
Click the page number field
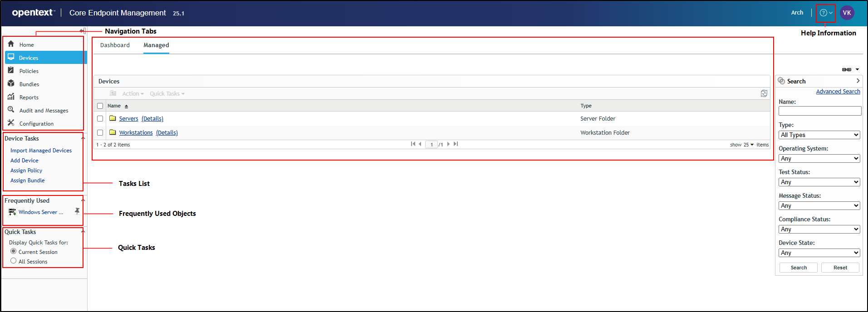pyautogui.click(x=432, y=145)
